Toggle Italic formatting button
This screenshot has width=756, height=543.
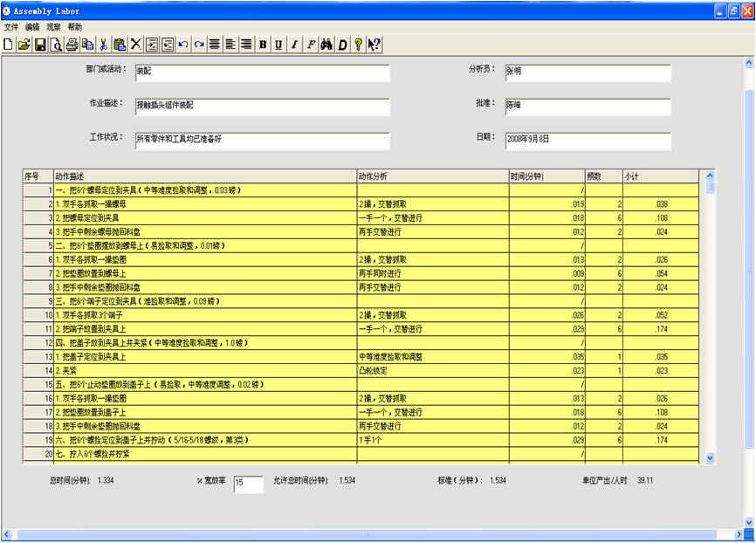point(294,45)
